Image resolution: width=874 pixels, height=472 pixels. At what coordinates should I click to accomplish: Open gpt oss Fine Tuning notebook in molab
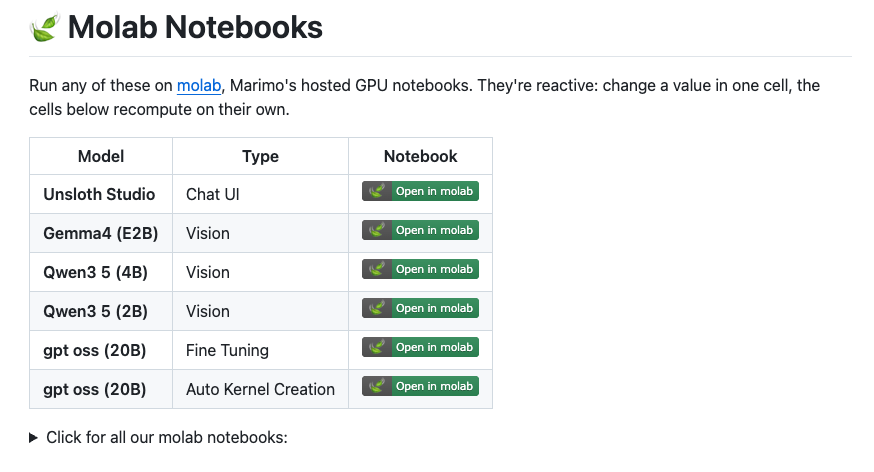pyautogui.click(x=420, y=347)
